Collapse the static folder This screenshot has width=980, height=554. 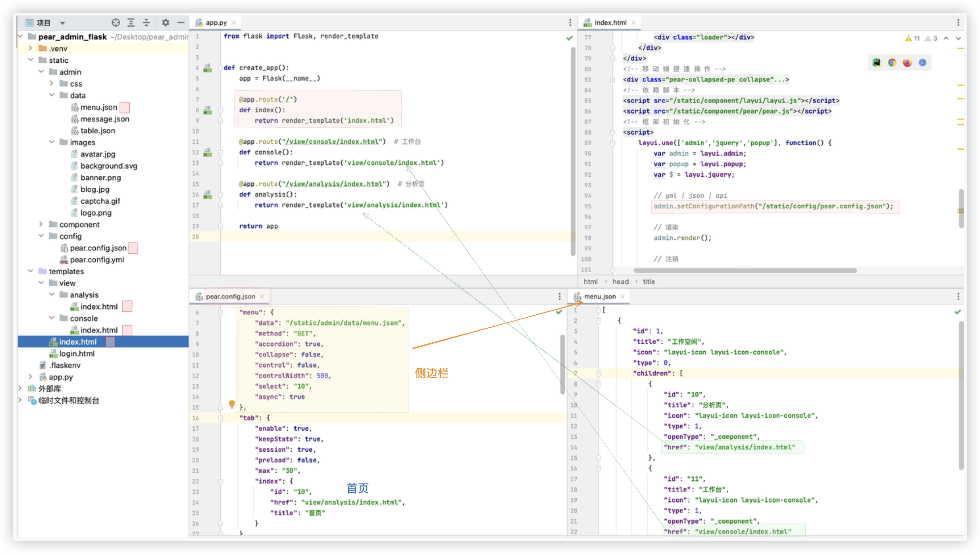30,60
